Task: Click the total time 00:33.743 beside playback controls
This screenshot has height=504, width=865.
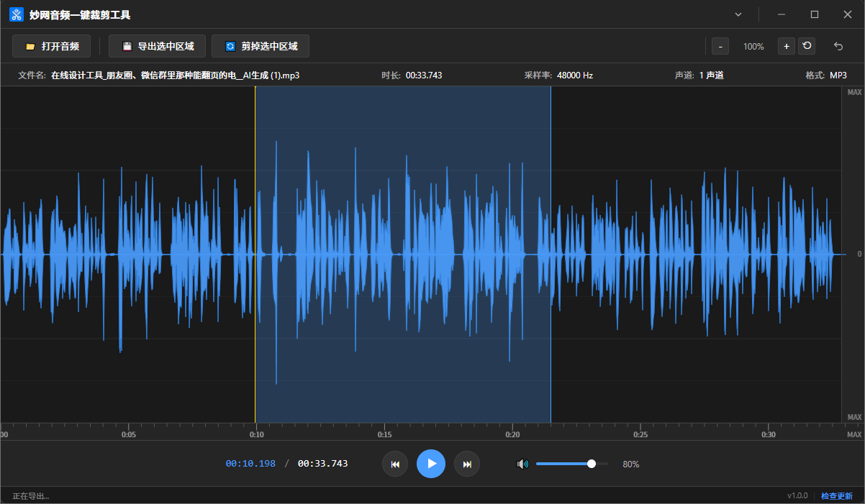Action: pos(322,464)
